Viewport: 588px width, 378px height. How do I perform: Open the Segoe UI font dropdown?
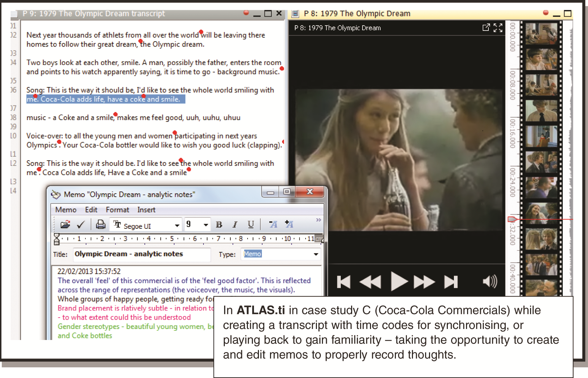tap(177, 226)
